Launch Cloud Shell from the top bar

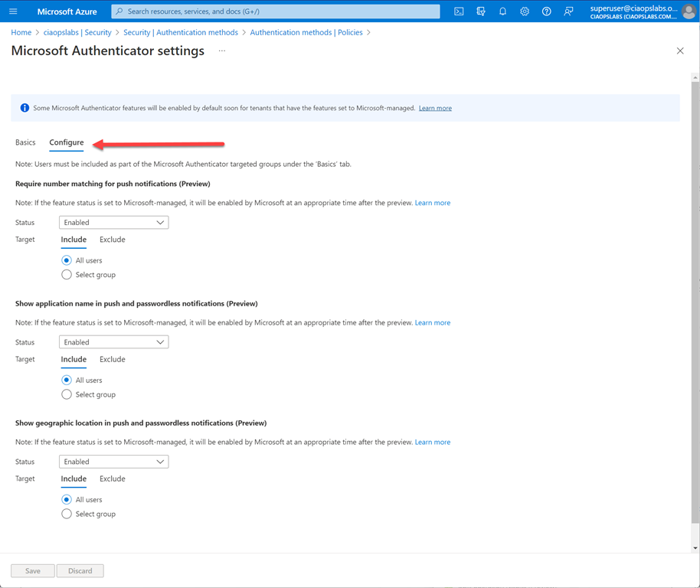[x=459, y=11]
